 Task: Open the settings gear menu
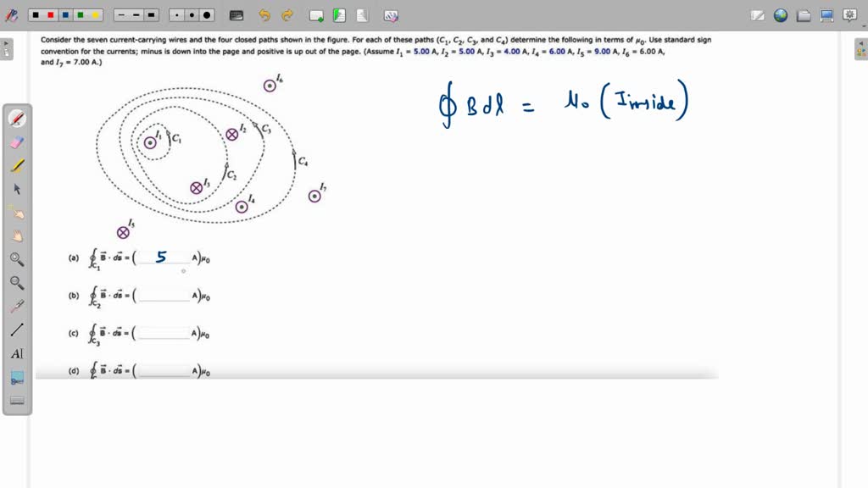(x=849, y=15)
